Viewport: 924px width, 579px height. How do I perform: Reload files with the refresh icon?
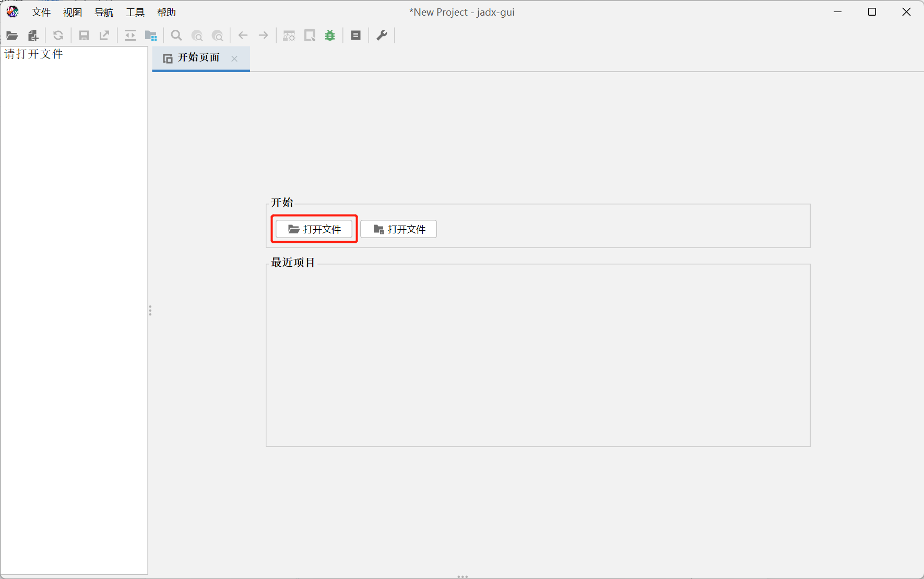click(58, 35)
